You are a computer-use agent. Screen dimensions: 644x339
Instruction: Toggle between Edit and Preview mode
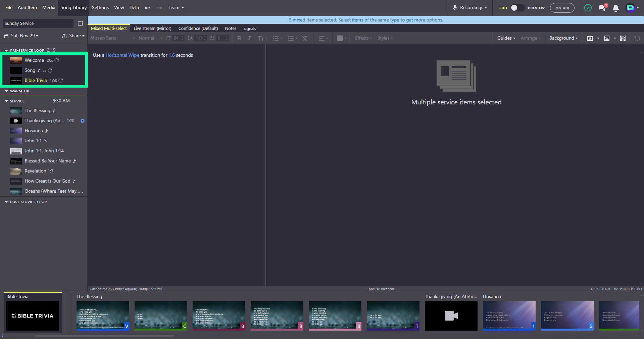pyautogui.click(x=517, y=8)
